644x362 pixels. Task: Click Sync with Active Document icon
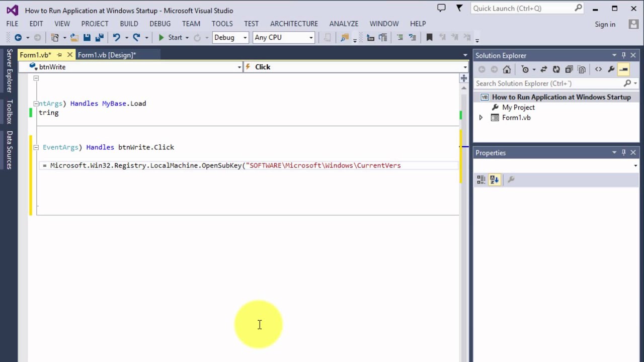click(x=543, y=69)
